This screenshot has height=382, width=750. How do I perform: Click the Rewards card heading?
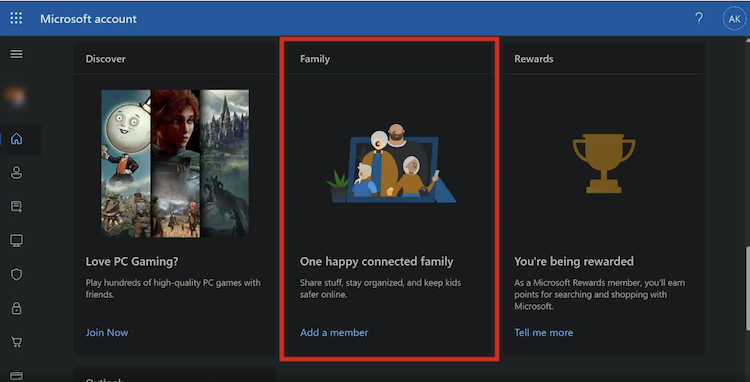(534, 59)
